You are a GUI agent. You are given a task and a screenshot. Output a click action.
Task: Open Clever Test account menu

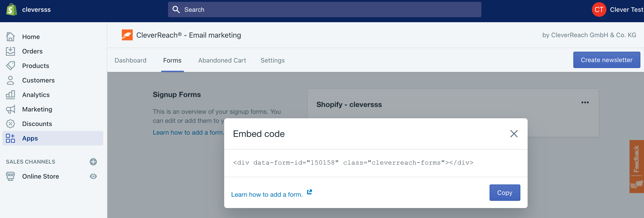coord(618,10)
